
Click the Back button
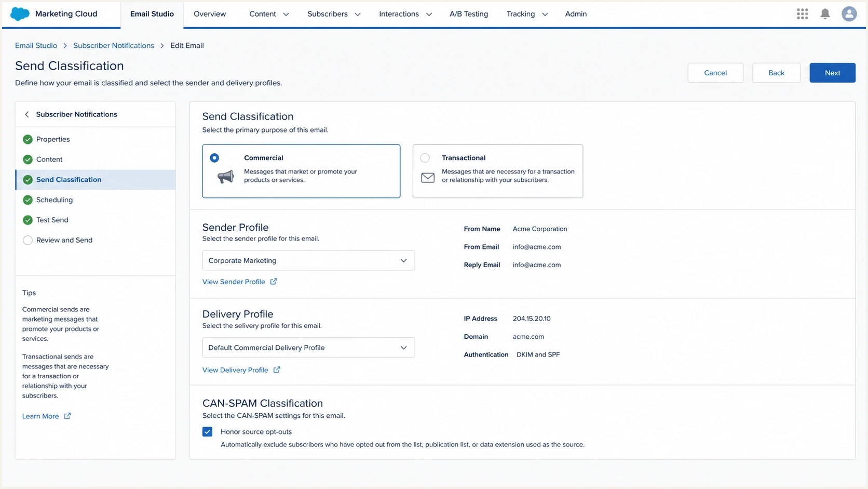(x=777, y=73)
